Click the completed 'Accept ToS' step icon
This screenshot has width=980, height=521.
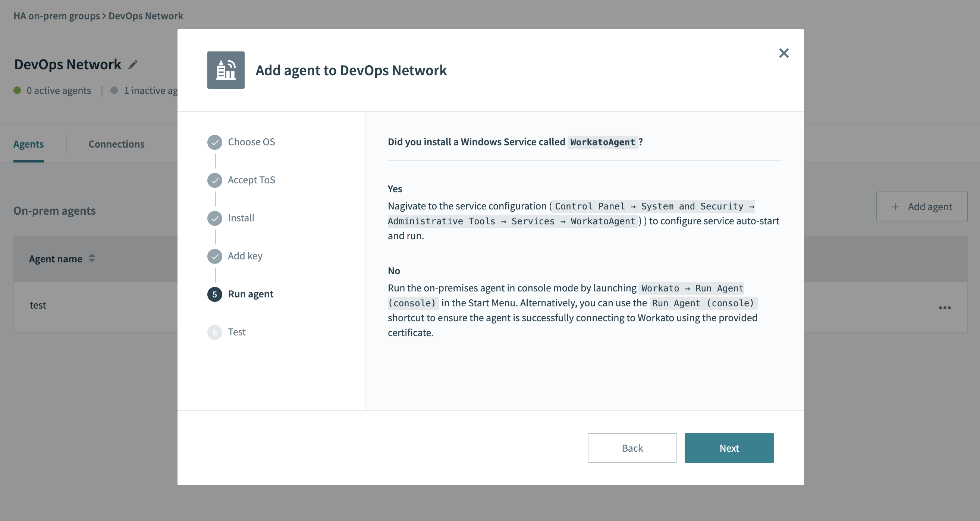(214, 179)
